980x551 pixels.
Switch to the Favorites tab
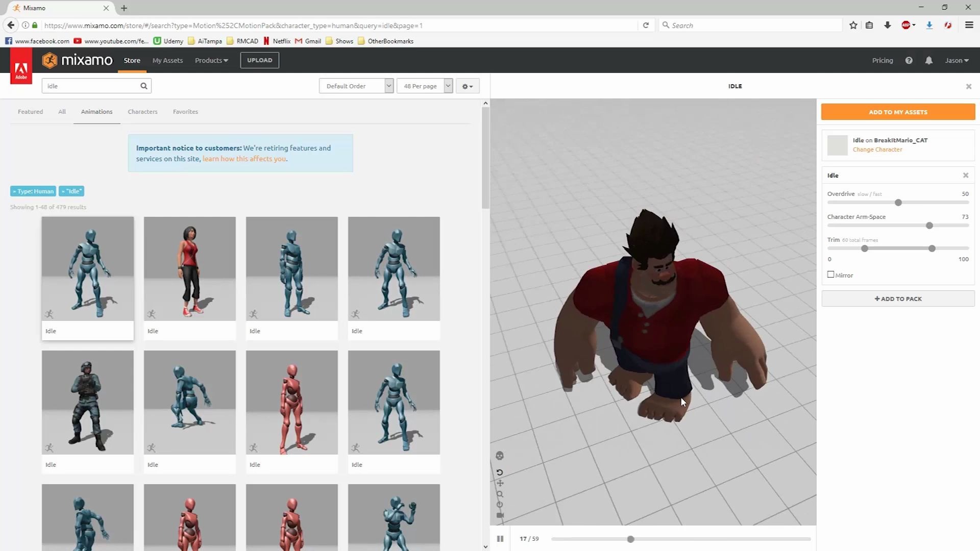pyautogui.click(x=185, y=112)
